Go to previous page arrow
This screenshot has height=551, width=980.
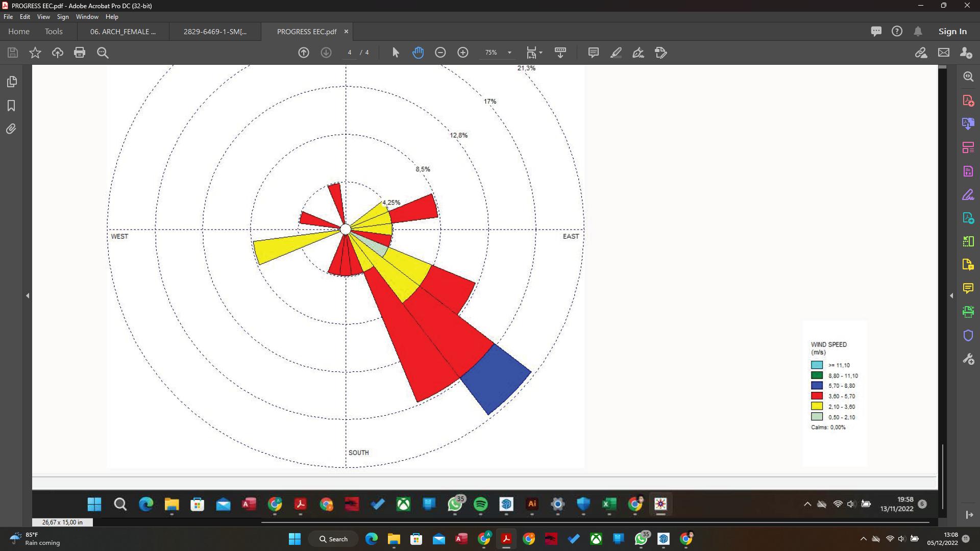304,53
